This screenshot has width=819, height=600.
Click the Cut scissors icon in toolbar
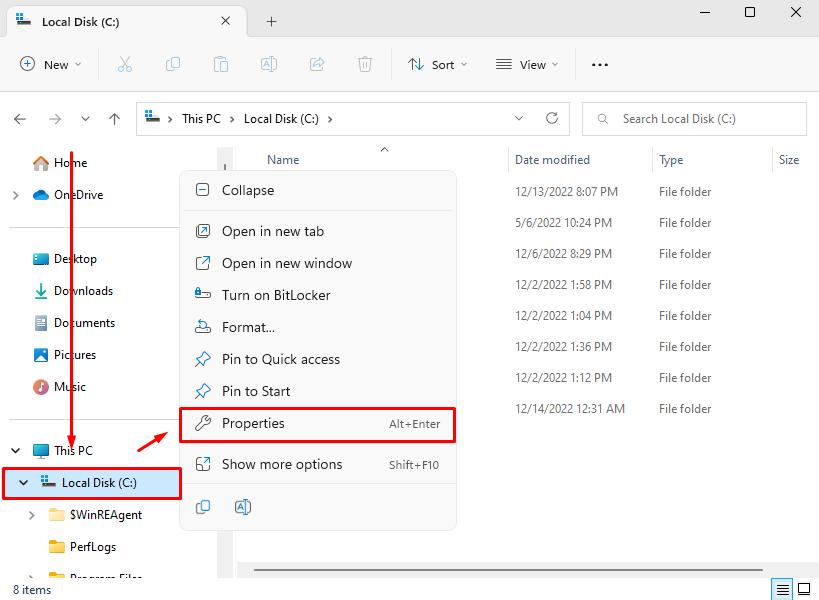[x=125, y=64]
